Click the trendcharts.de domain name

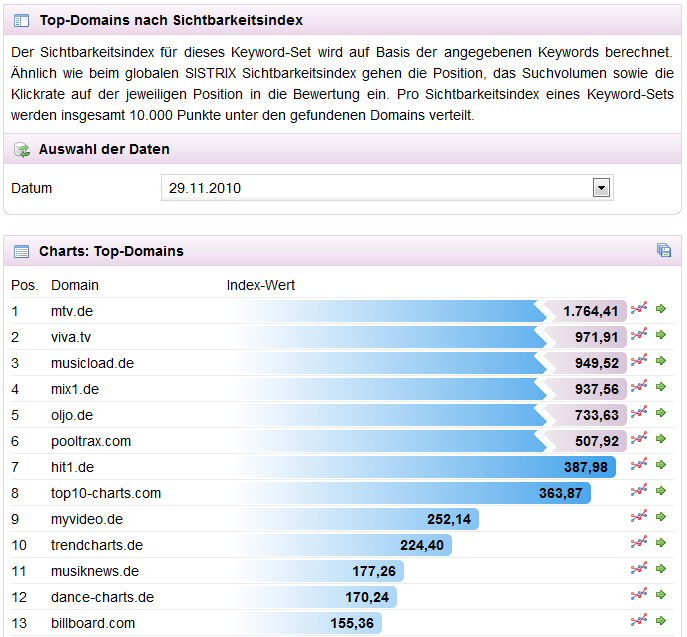(97, 545)
